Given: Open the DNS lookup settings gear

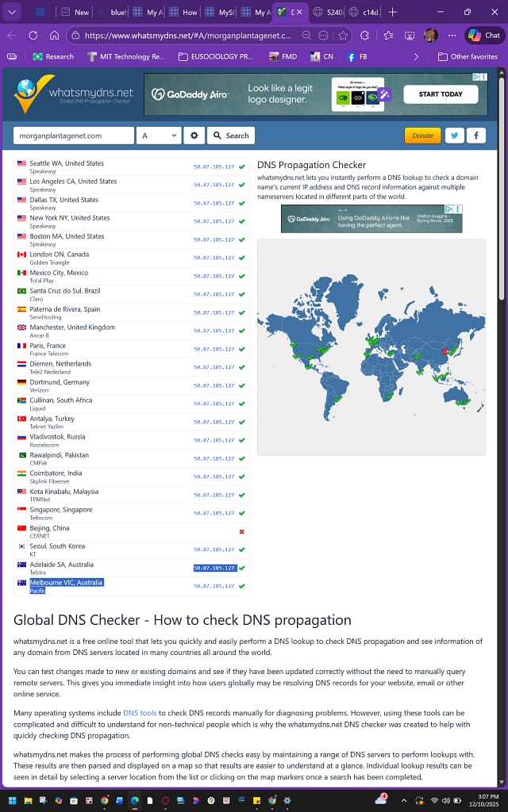Looking at the screenshot, I should pyautogui.click(x=194, y=136).
